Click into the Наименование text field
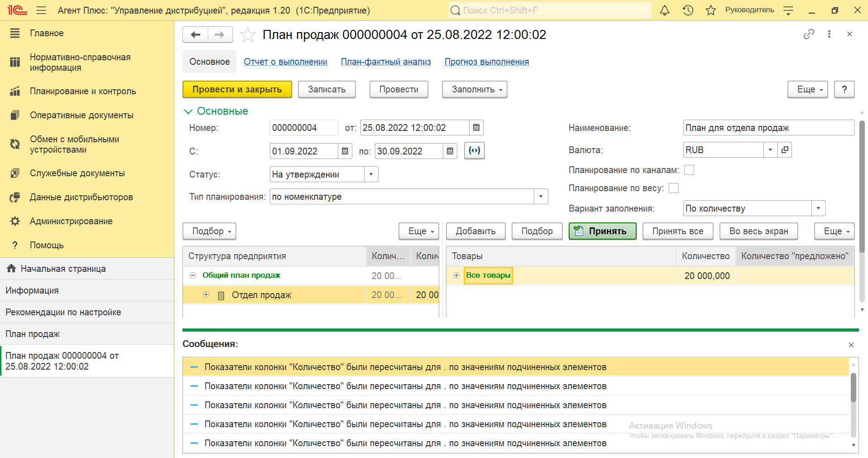 point(768,128)
